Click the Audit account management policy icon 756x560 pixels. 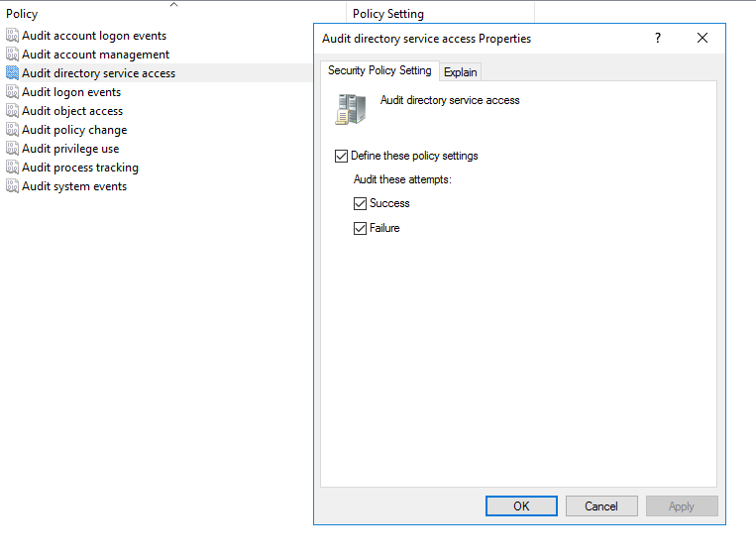click(x=12, y=55)
